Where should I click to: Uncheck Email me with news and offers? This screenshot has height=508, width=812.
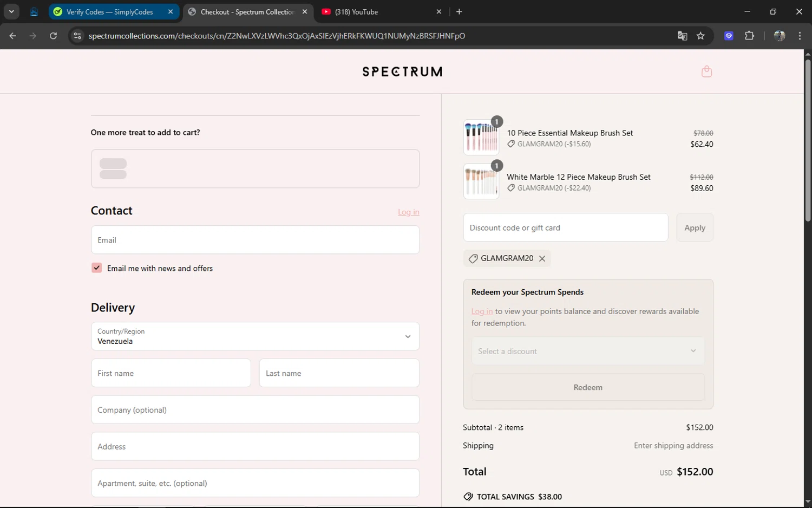coord(96,268)
